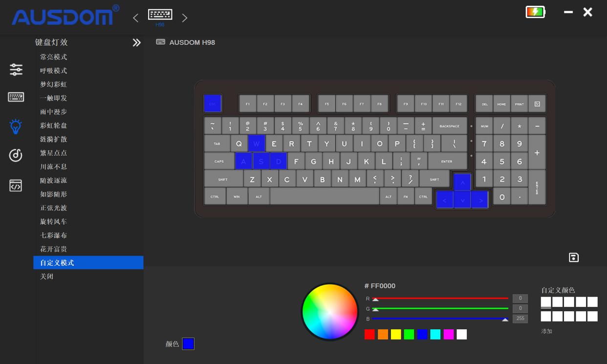Image resolution: width=607 pixels, height=364 pixels.
Task: Choose the yellow preset swatch
Action: 396,334
